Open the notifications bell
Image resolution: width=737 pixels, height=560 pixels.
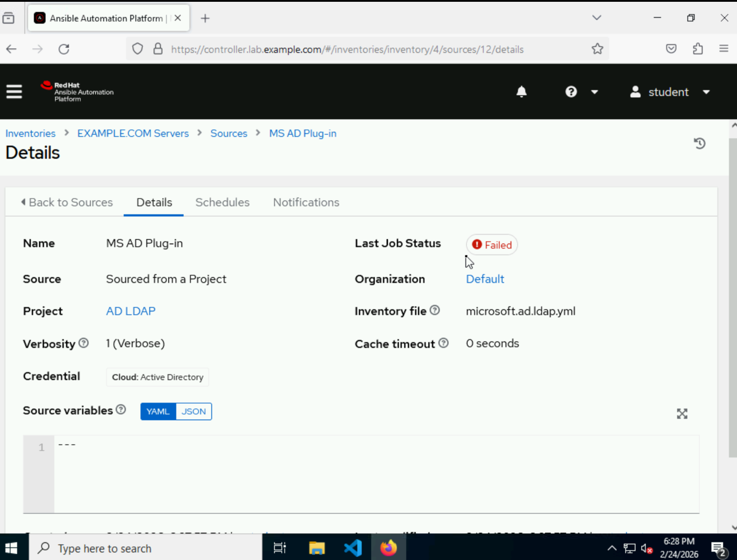click(x=521, y=92)
